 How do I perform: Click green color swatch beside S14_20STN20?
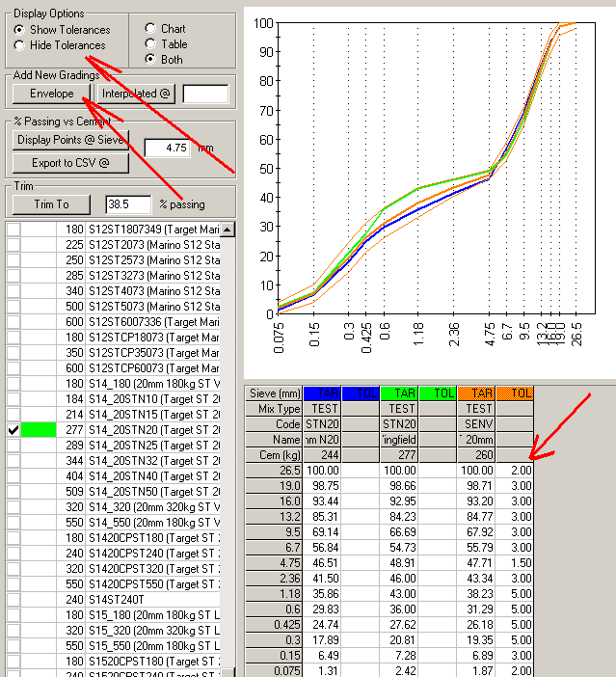click(40, 430)
